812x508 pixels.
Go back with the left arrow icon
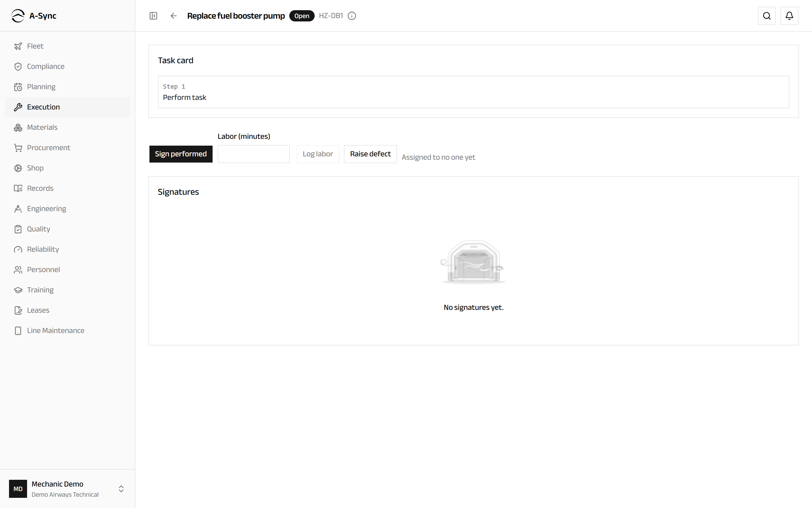tap(173, 16)
